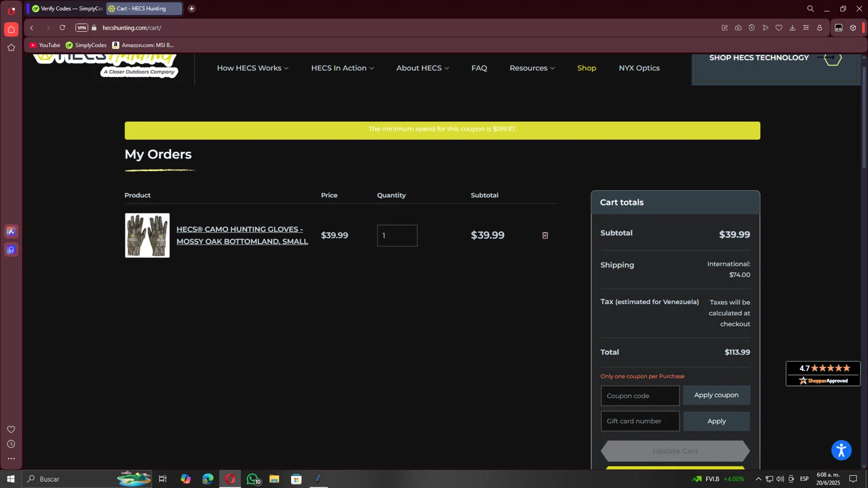Viewport: 868px width, 488px height.
Task: Click the Gift card number field
Action: (640, 421)
